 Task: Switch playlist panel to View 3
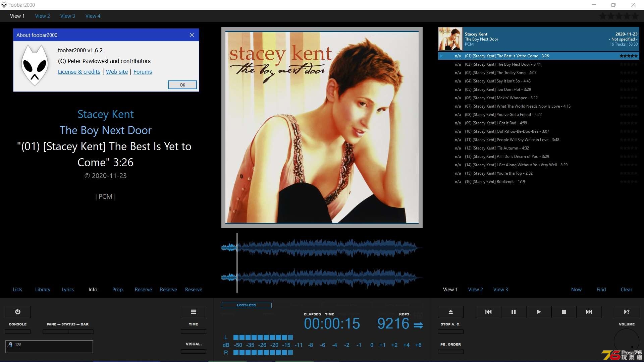pos(501,290)
